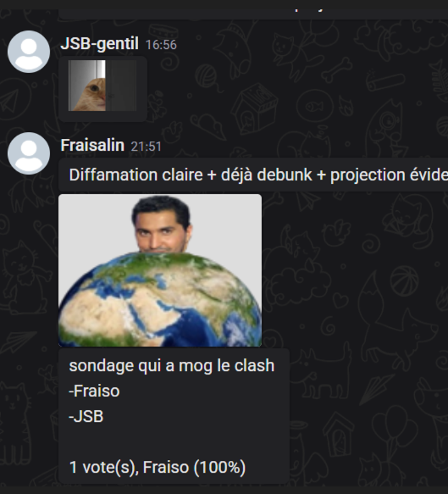Click the globe in the photo
This screenshot has height=494, width=448.
coord(160,299)
